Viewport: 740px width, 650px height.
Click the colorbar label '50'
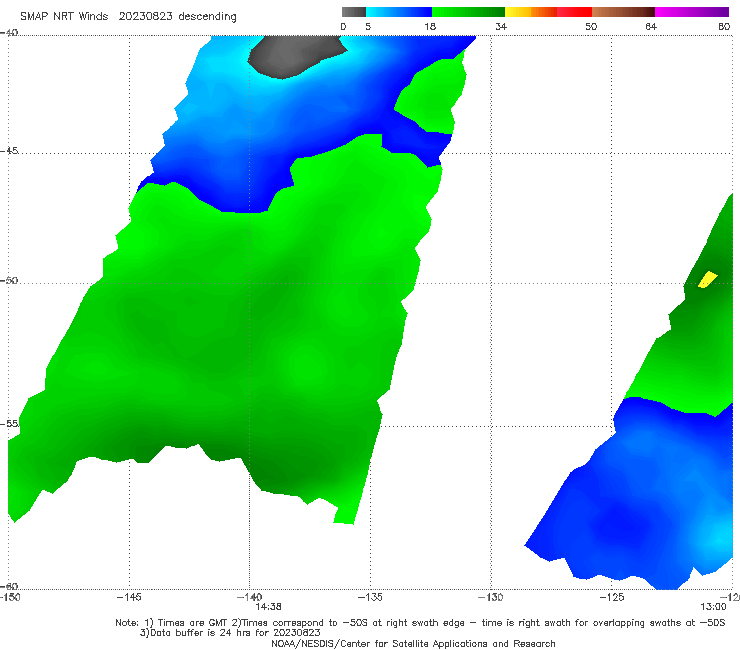coord(591,26)
